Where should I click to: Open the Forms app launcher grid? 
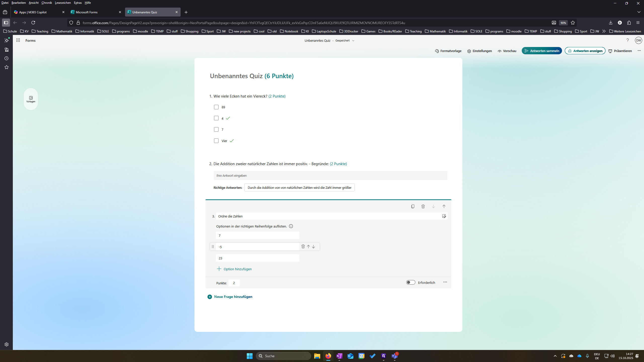[18, 40]
